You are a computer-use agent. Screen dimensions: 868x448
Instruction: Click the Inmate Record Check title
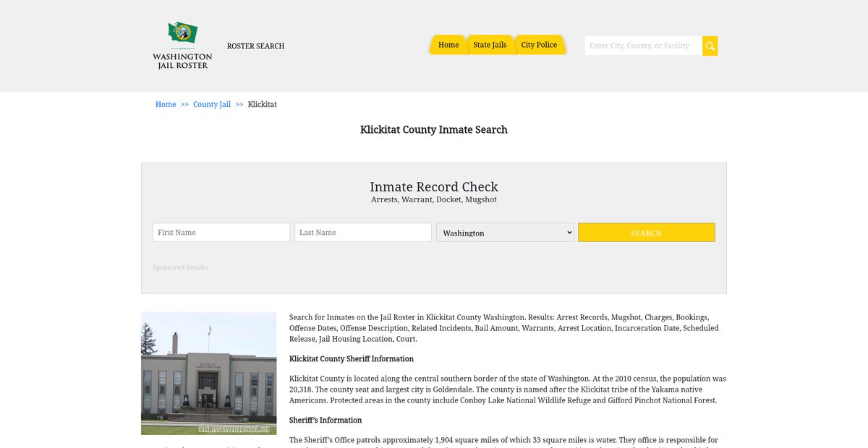434,187
